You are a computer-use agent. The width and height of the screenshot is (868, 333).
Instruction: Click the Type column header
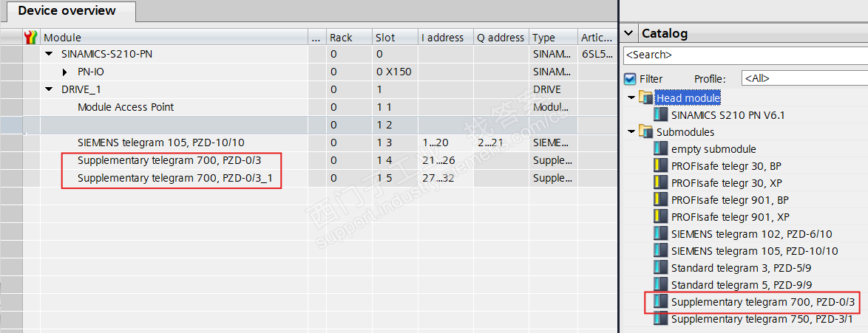(553, 38)
